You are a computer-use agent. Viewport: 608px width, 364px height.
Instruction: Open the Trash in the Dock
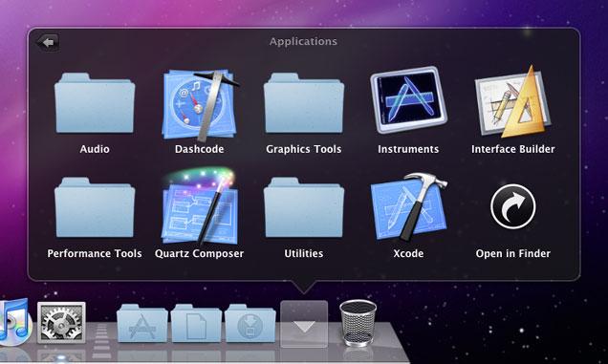(358, 323)
